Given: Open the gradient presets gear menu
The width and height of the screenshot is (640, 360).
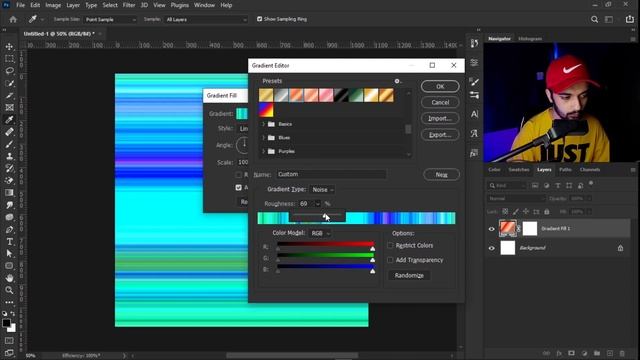Looking at the screenshot, I should click(397, 81).
